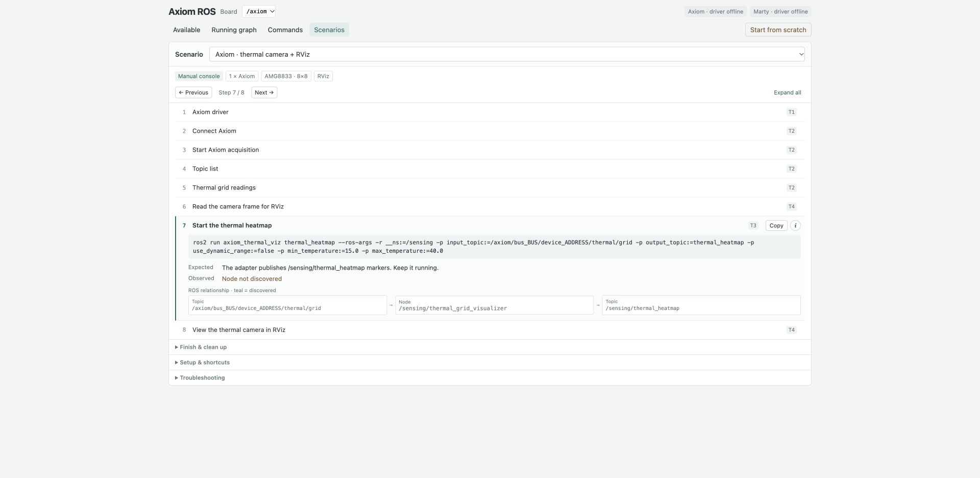Viewport: 980px width, 478px height.
Task: Select the Scenarios tab
Action: pos(329,30)
